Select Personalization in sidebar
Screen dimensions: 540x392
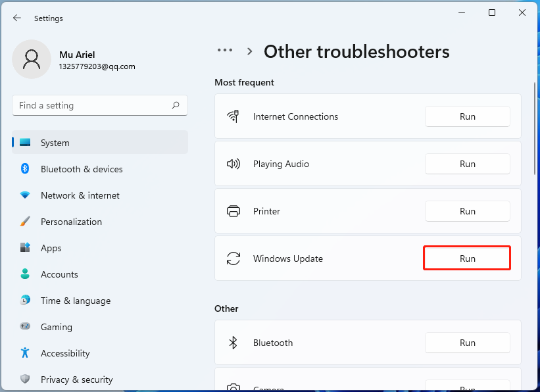[x=100, y=222]
